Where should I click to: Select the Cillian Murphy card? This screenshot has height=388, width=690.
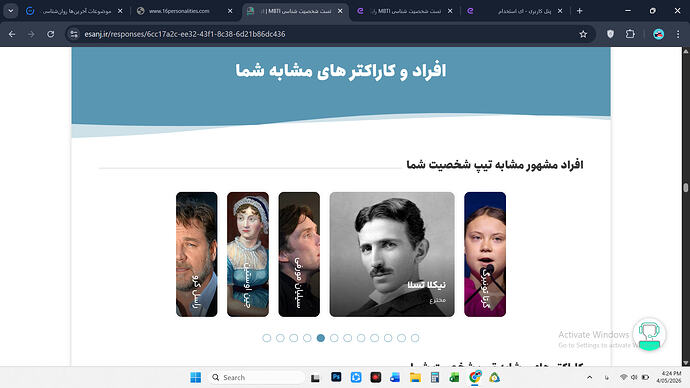299,254
